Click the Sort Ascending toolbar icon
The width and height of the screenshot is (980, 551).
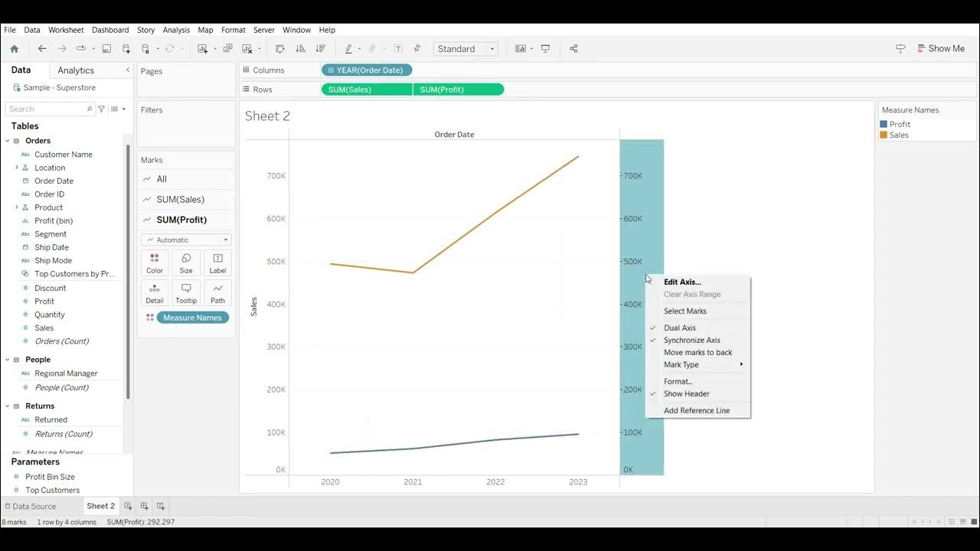point(300,49)
